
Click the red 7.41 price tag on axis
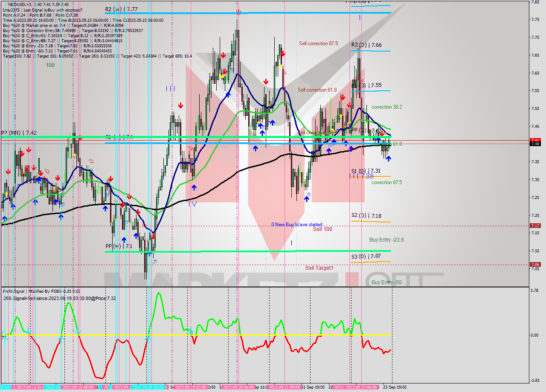(x=535, y=140)
